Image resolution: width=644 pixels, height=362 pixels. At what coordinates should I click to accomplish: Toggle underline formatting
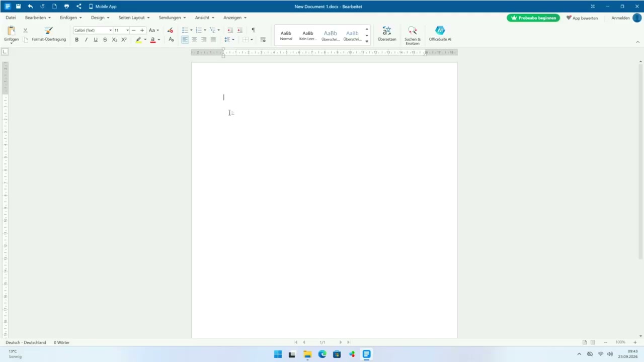[x=96, y=40]
